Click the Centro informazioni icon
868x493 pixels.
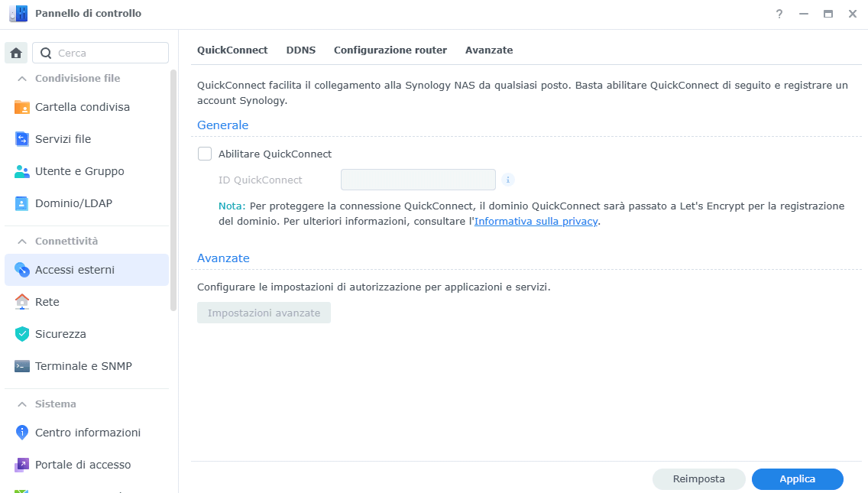tap(21, 433)
